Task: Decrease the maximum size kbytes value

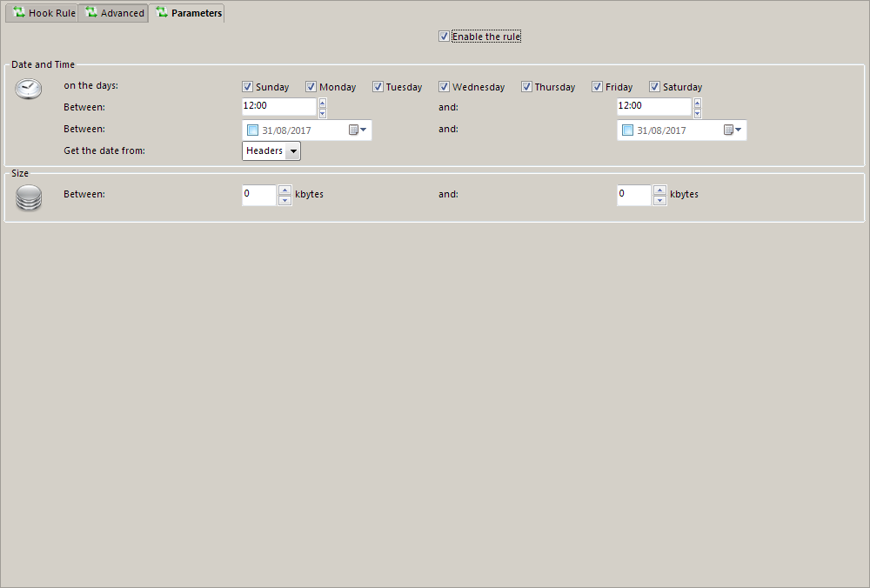Action: (x=659, y=200)
